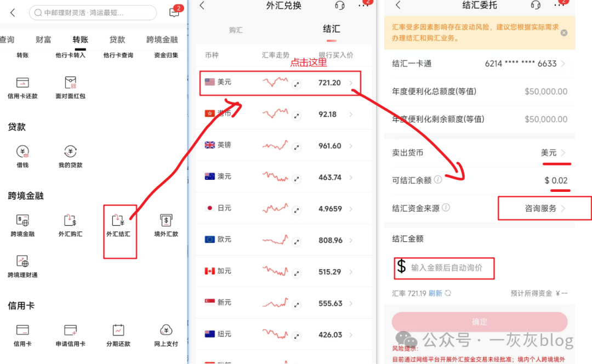Switch to the 转账 tab
The image size is (592, 364).
(80, 39)
